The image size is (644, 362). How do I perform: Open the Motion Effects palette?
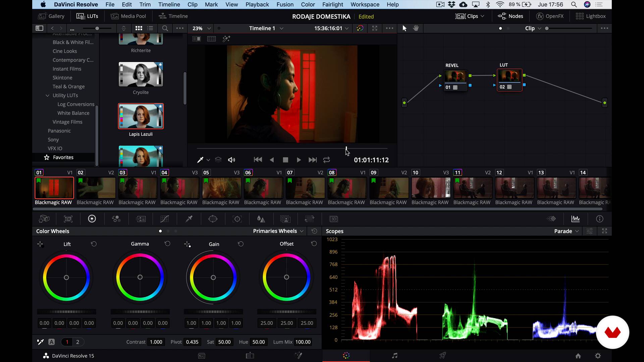coord(141,219)
